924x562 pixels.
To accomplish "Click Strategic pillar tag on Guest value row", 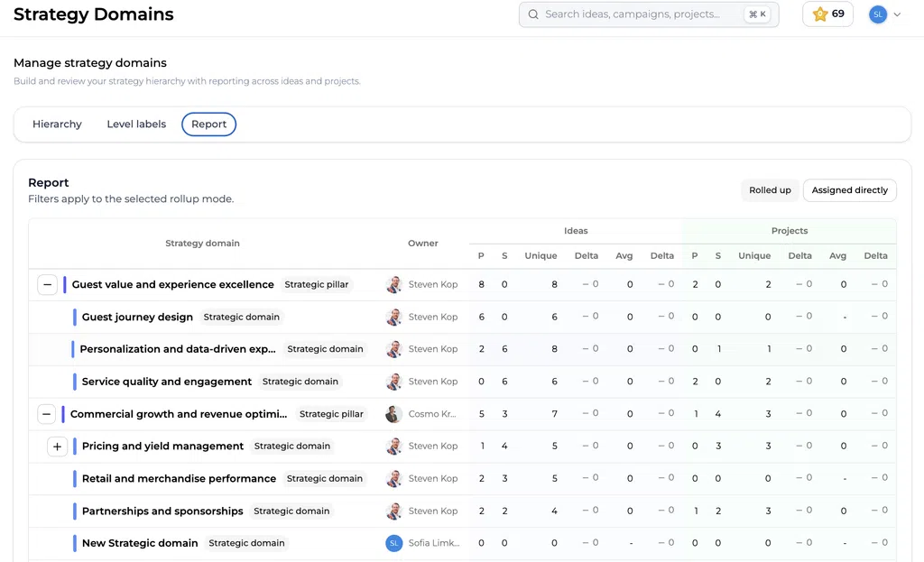I will [x=317, y=284].
